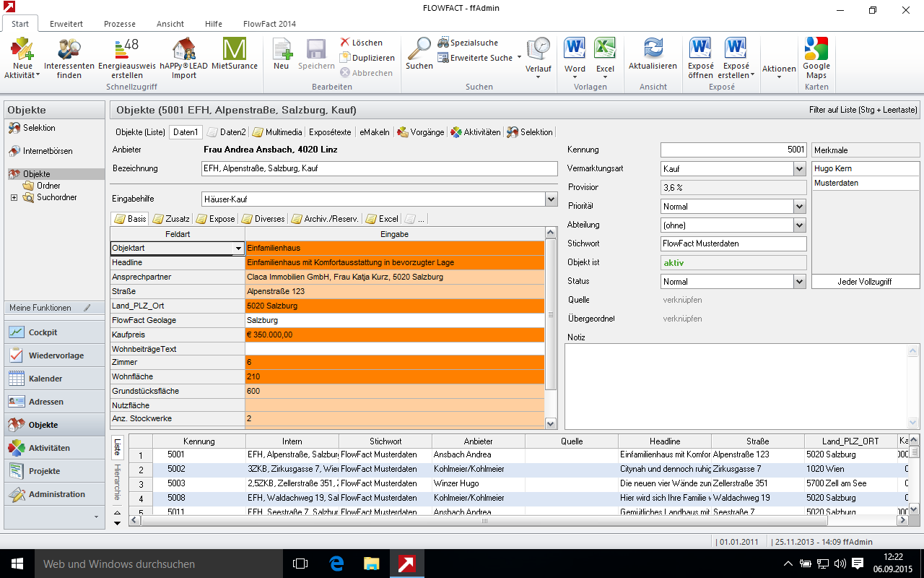Click the horizontal scrollbar in object list

tap(484, 520)
